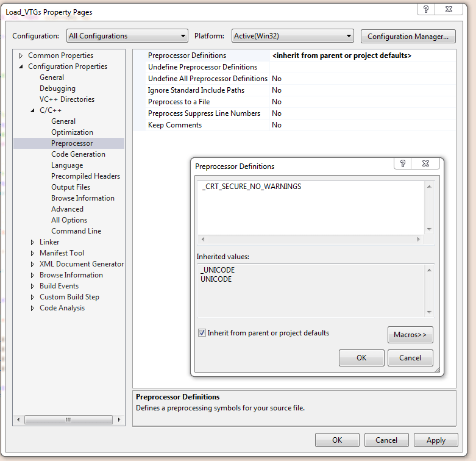Collapse the C/C++ tree node
This screenshot has width=476, height=461.
[32, 110]
